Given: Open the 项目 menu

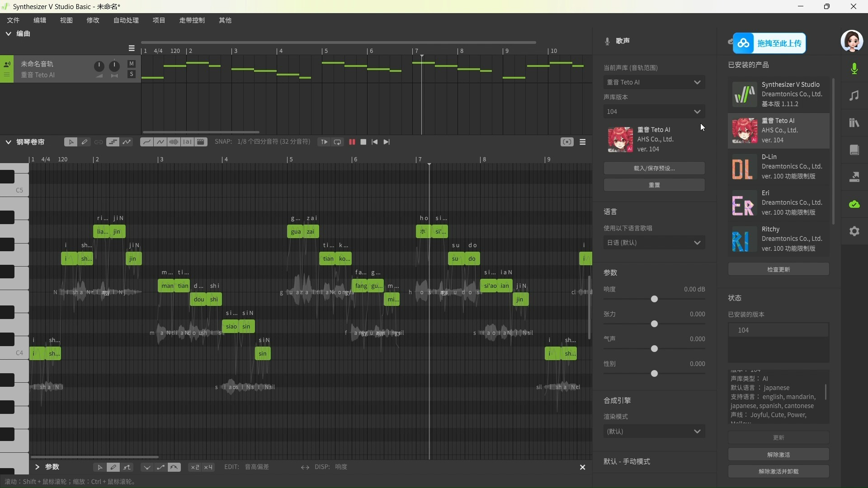Looking at the screenshot, I should pyautogui.click(x=159, y=20).
